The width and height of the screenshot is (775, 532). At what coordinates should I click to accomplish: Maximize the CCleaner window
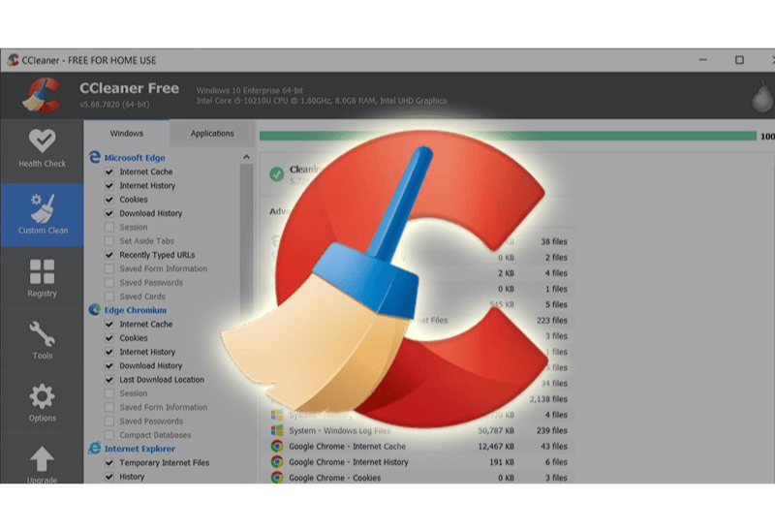pos(739,60)
